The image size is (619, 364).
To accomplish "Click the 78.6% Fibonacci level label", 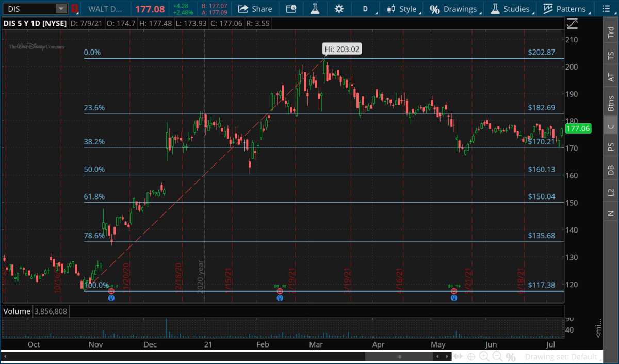I will [x=94, y=236].
